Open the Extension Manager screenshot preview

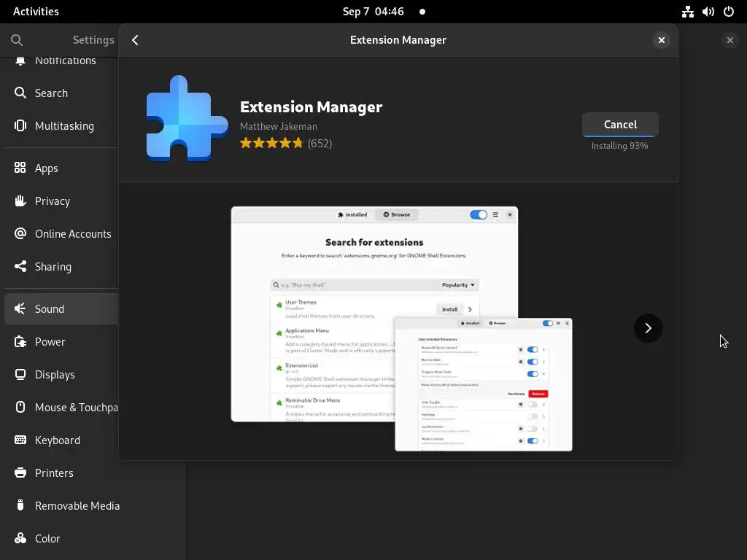click(x=401, y=329)
